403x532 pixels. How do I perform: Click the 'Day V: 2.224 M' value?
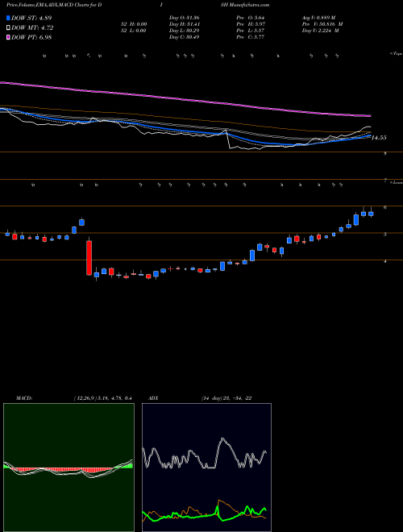point(321,31)
